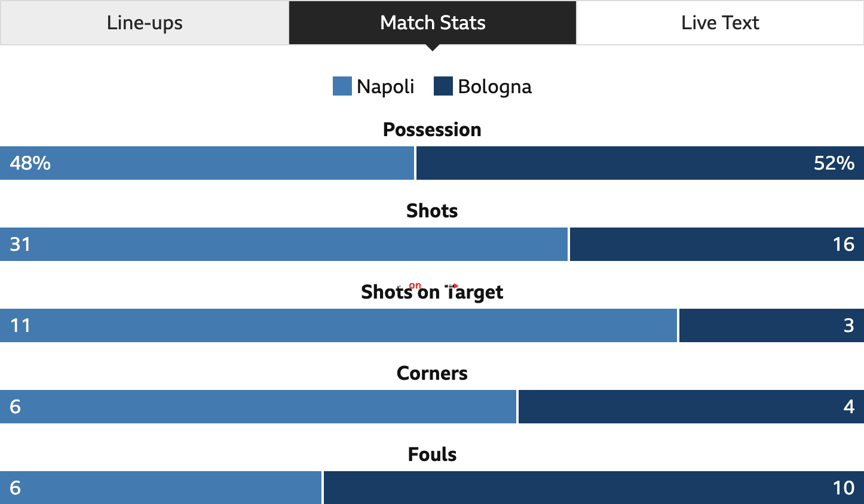Click Napoli's 6 fouls bar
The height and width of the screenshot is (504, 864).
click(x=161, y=487)
